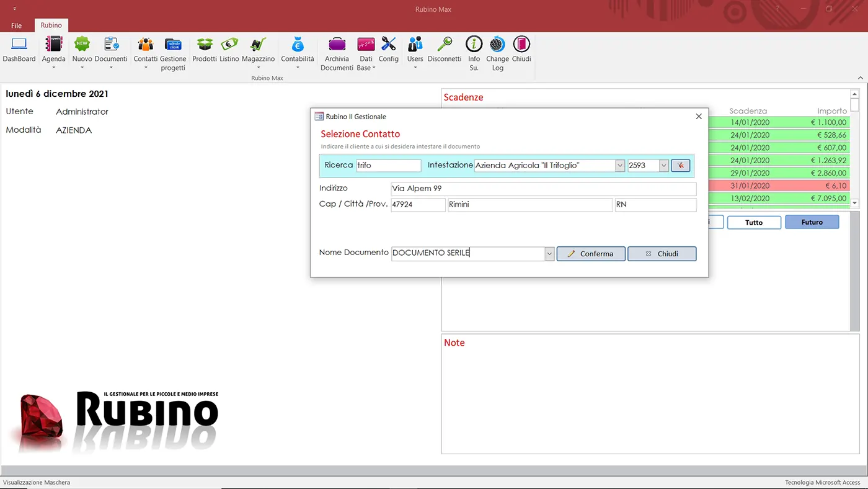
Task: Expand the Agenda dropdown arrow
Action: pyautogui.click(x=54, y=68)
